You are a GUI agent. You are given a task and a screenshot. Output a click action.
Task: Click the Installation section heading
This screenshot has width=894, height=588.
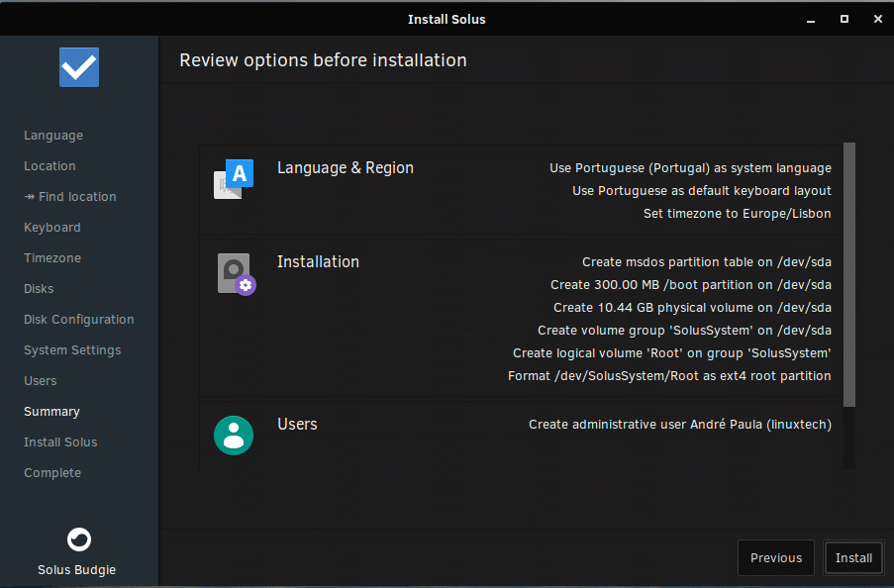point(318,261)
